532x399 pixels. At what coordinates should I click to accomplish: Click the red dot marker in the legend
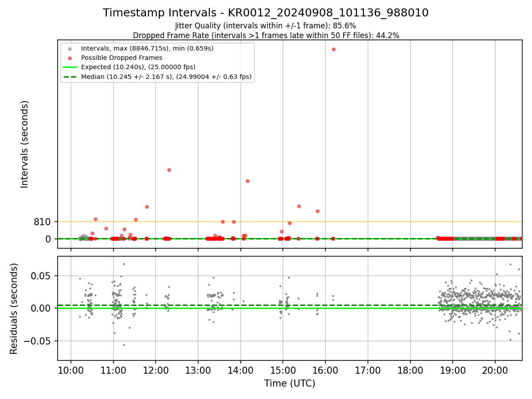70,58
